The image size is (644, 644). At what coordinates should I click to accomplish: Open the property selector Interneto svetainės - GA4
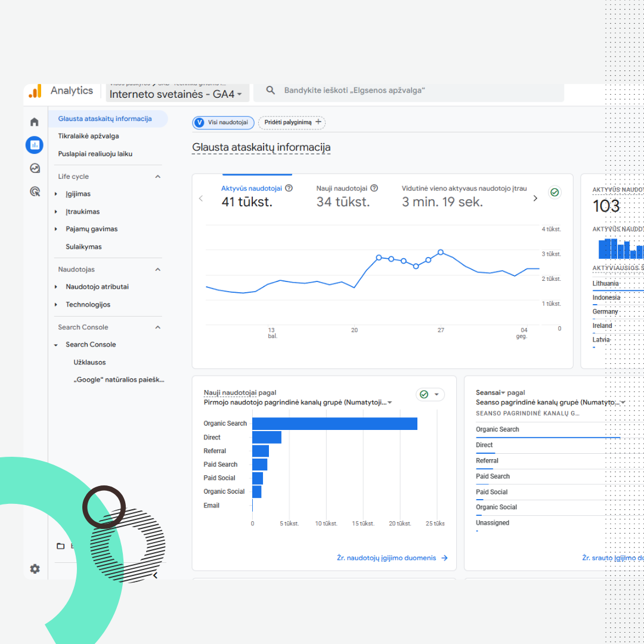[x=176, y=94]
